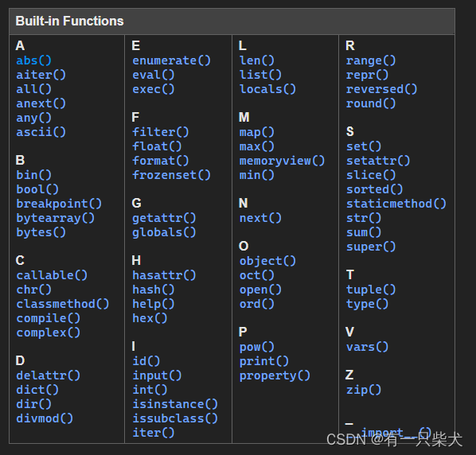Select the hash() link
This screenshot has height=455, width=476.
tap(154, 290)
